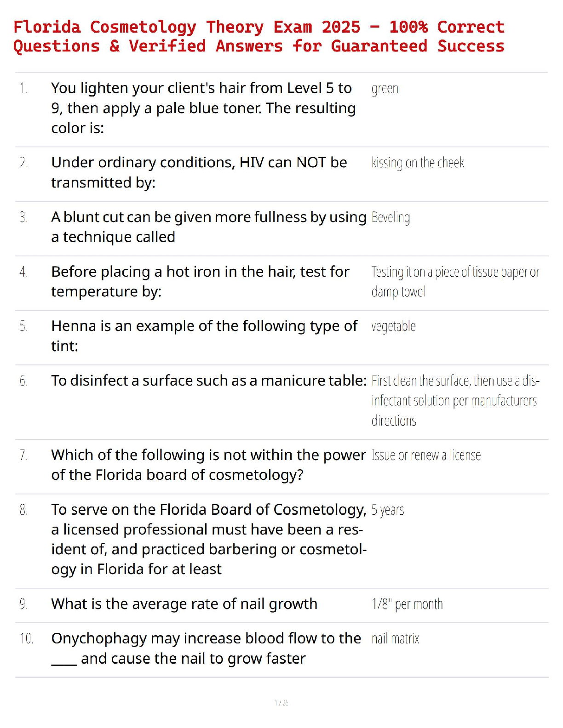Click the manicure table disinfection question
Viewport: 563px width, 728px height.
pyautogui.click(x=208, y=381)
